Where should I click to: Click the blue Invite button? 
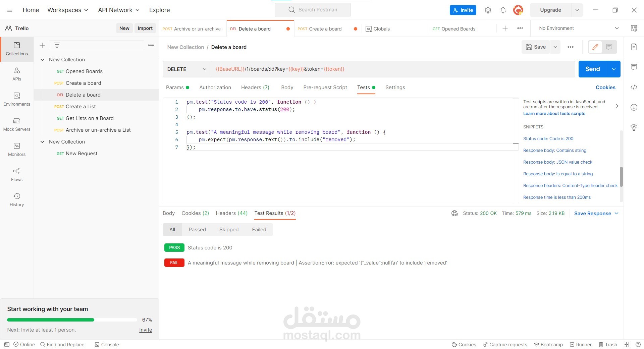pos(463,10)
